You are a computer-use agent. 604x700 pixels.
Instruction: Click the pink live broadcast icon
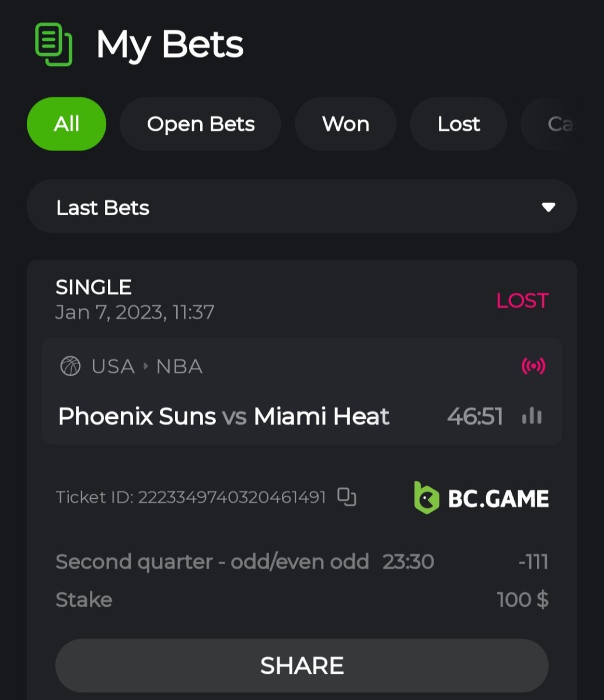(x=533, y=366)
